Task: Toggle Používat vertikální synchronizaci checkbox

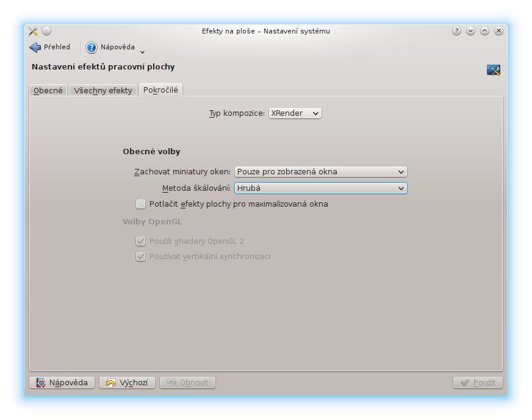Action: pyautogui.click(x=140, y=257)
